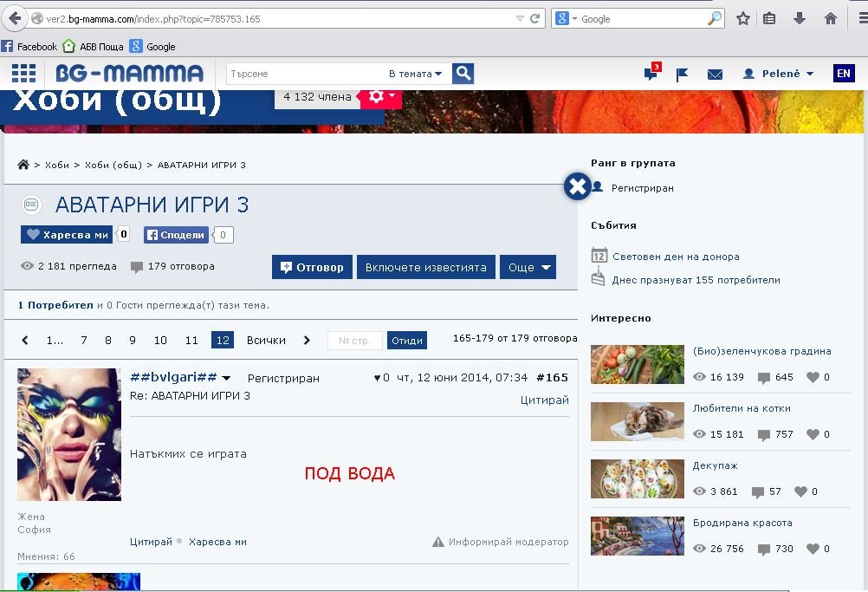Image resolution: width=868 pixels, height=592 pixels.
Task: Open Firefox downloads arrow icon
Action: [x=800, y=18]
